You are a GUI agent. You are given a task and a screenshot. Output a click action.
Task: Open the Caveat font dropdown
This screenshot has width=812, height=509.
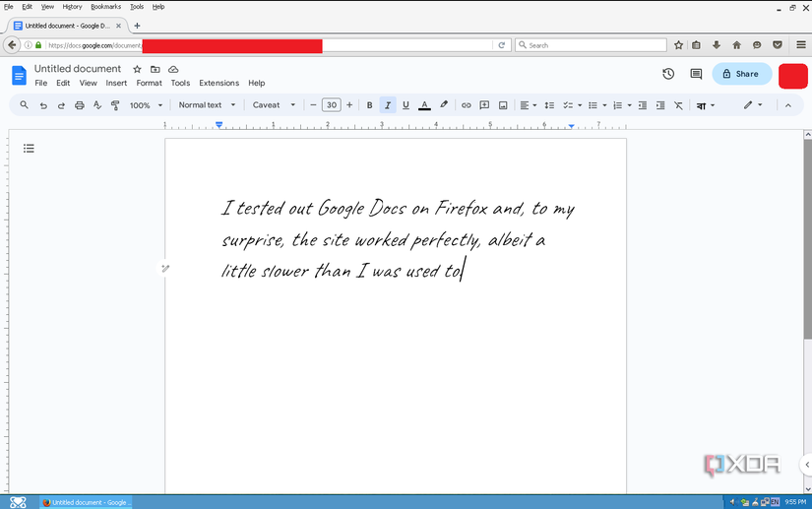click(x=274, y=105)
